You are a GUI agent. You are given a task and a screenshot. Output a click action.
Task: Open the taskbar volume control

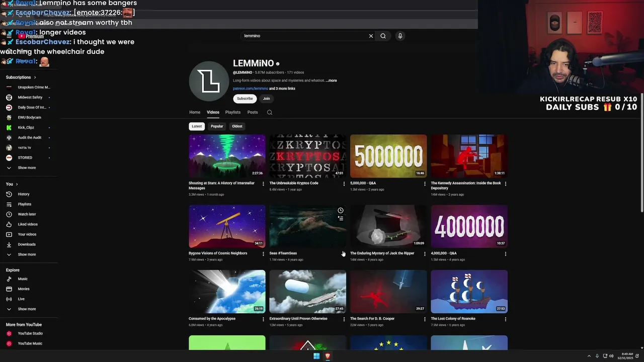(x=611, y=356)
